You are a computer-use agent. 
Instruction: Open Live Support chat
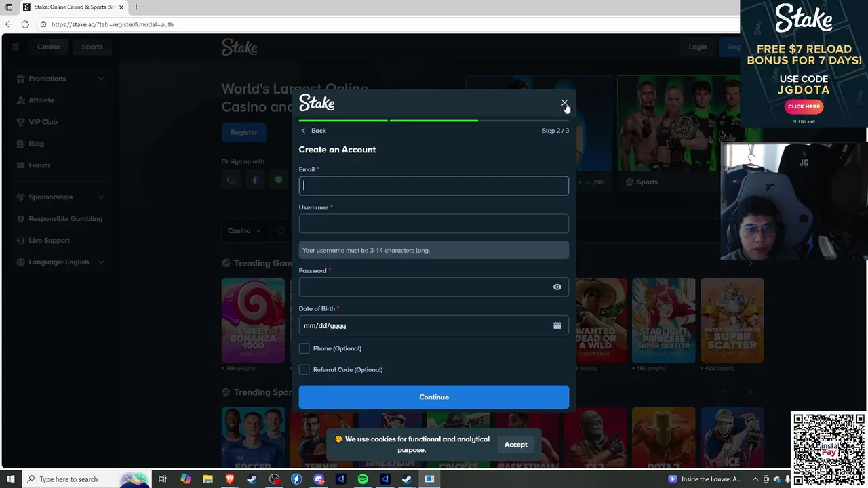point(49,241)
